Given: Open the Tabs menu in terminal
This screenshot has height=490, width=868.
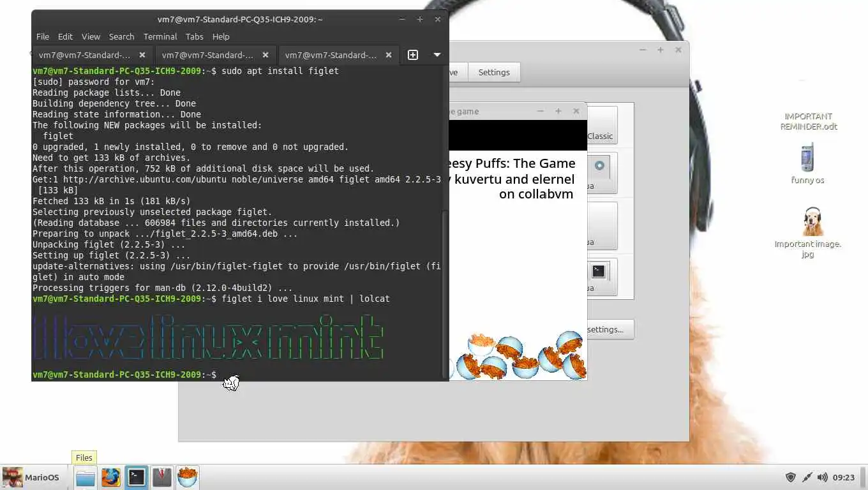Looking at the screenshot, I should [195, 36].
